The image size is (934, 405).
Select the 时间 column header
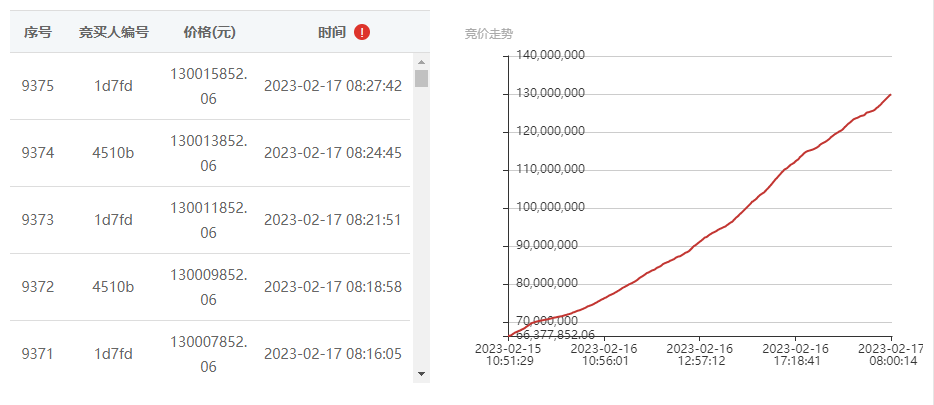point(332,32)
